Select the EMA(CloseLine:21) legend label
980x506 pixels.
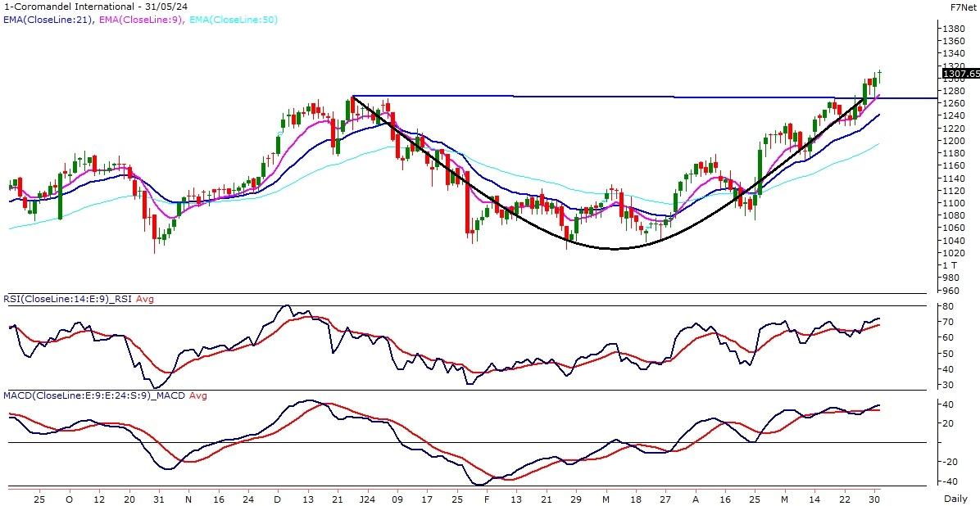point(48,20)
